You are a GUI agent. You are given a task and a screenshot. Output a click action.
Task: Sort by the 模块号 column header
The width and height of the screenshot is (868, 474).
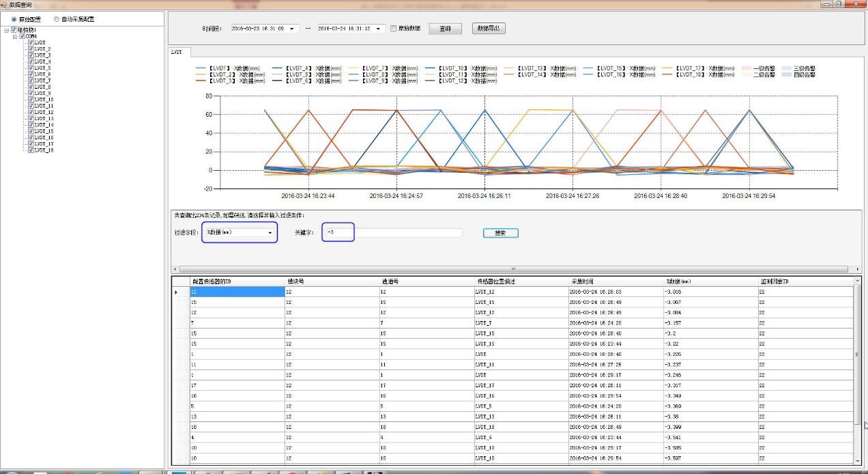pyautogui.click(x=332, y=281)
